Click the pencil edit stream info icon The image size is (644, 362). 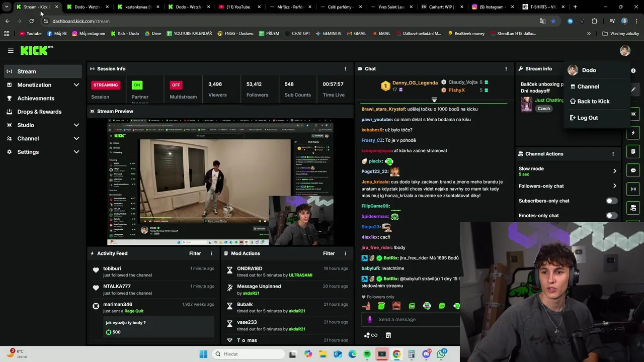point(633,89)
